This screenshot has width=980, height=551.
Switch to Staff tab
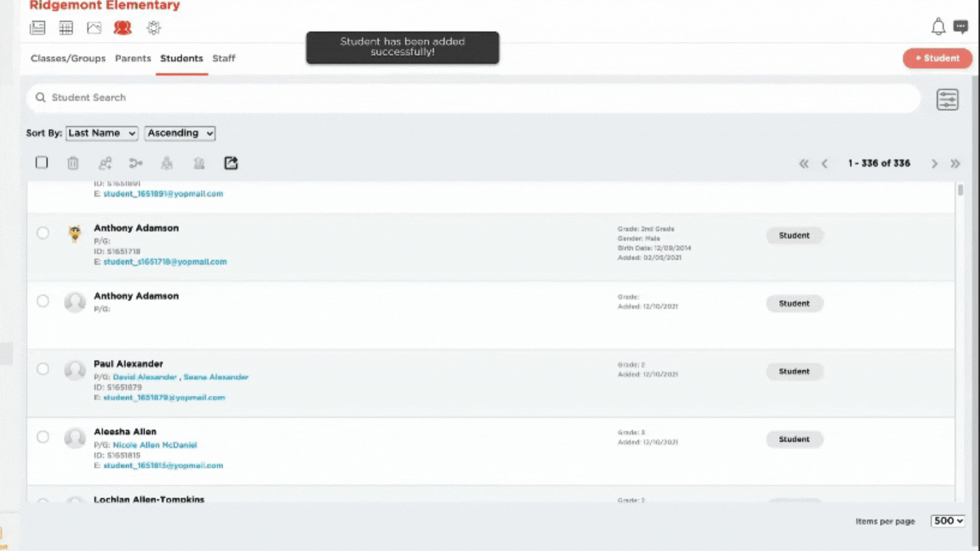(x=224, y=59)
